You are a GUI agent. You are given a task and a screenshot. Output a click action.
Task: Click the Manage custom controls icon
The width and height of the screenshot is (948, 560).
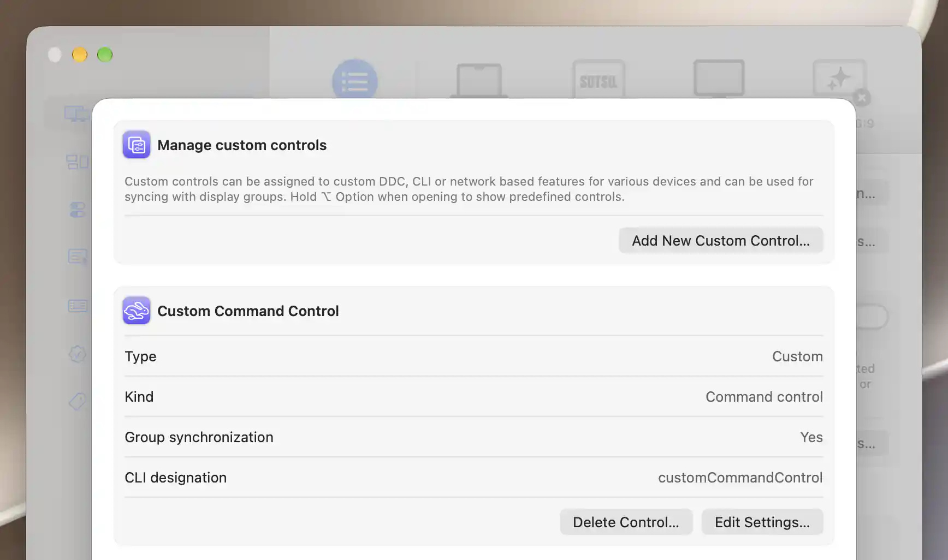click(137, 145)
